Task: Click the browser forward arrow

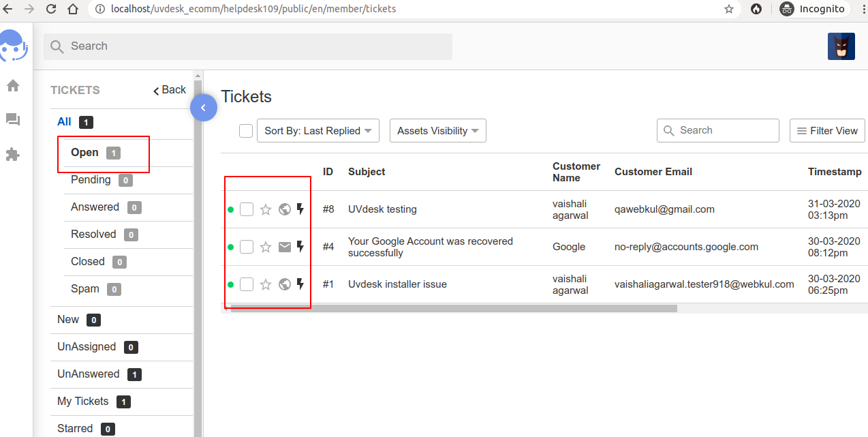Action: (x=29, y=9)
